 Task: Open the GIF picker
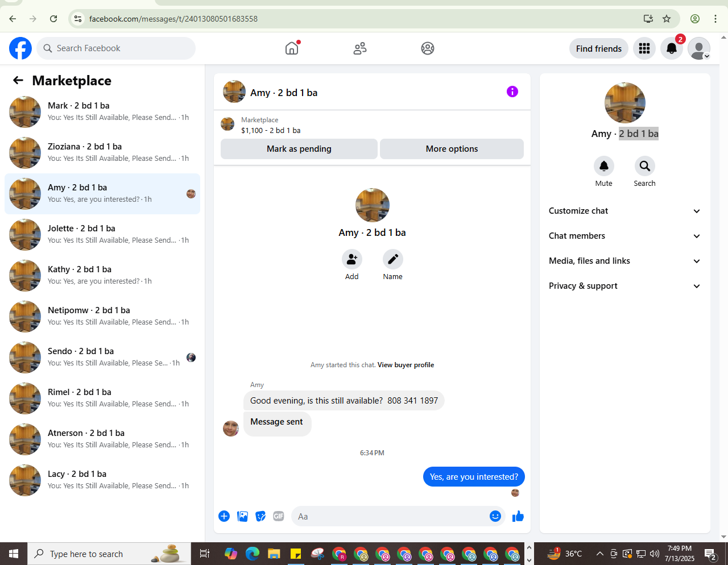click(279, 516)
